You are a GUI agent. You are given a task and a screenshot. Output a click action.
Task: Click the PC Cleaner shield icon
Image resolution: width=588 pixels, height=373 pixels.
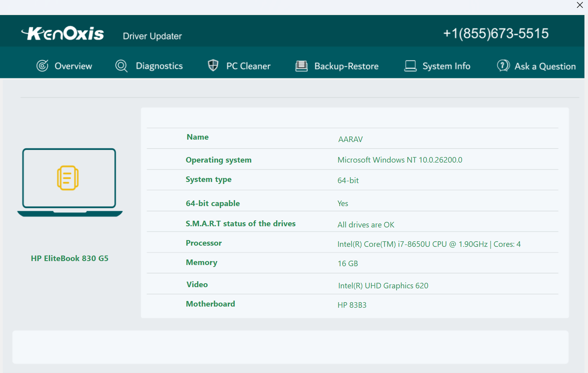coord(213,65)
